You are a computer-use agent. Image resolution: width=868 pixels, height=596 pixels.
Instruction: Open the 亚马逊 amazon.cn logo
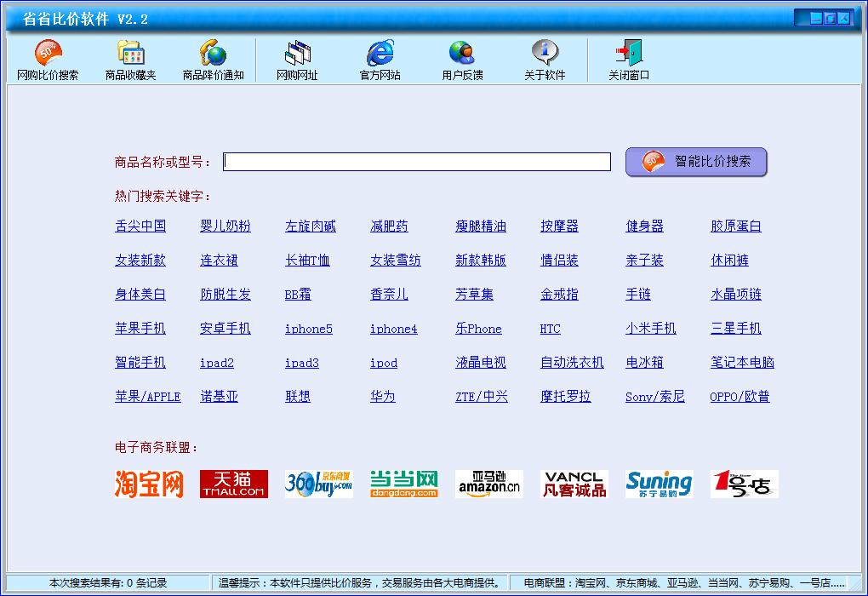(x=489, y=484)
